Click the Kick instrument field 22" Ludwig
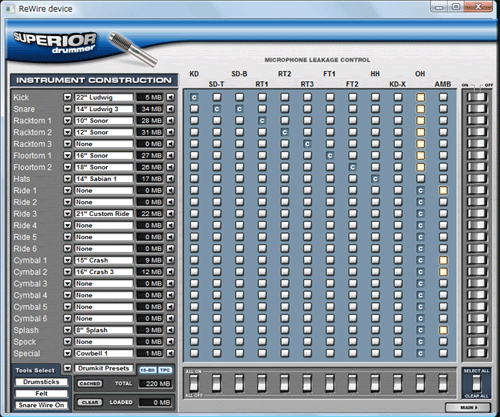Viewport: 500px width, 417px height. [103, 97]
